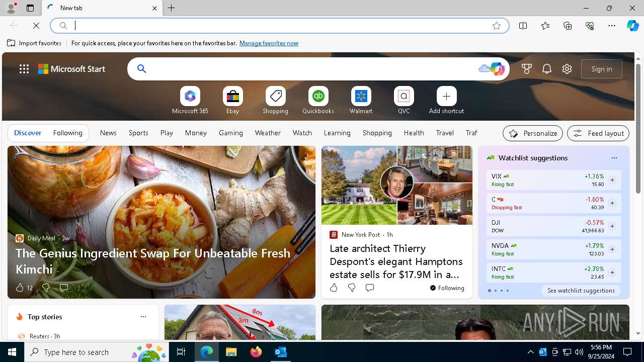Open the QVC shortcut
Image resolution: width=644 pixels, height=362 pixels.
(404, 101)
